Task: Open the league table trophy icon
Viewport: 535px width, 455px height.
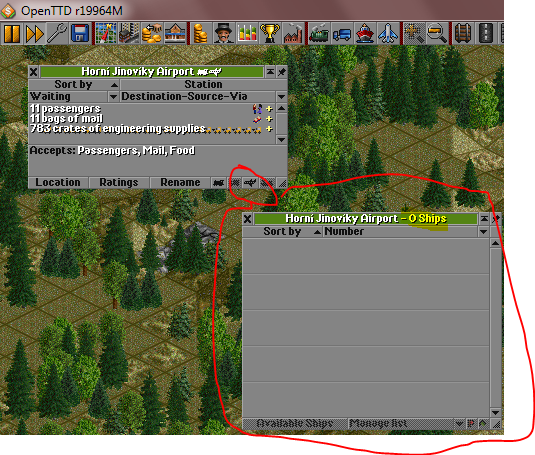Action: (x=270, y=33)
